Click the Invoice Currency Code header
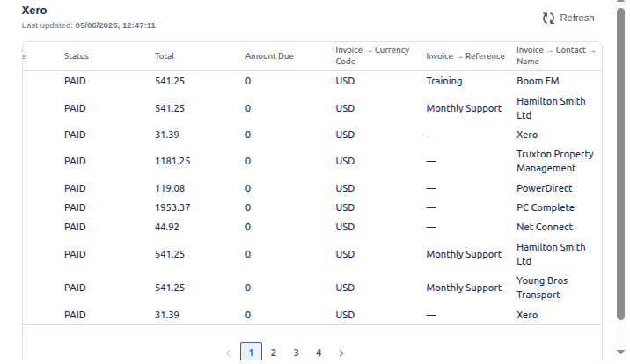630x364 pixels. (x=372, y=55)
